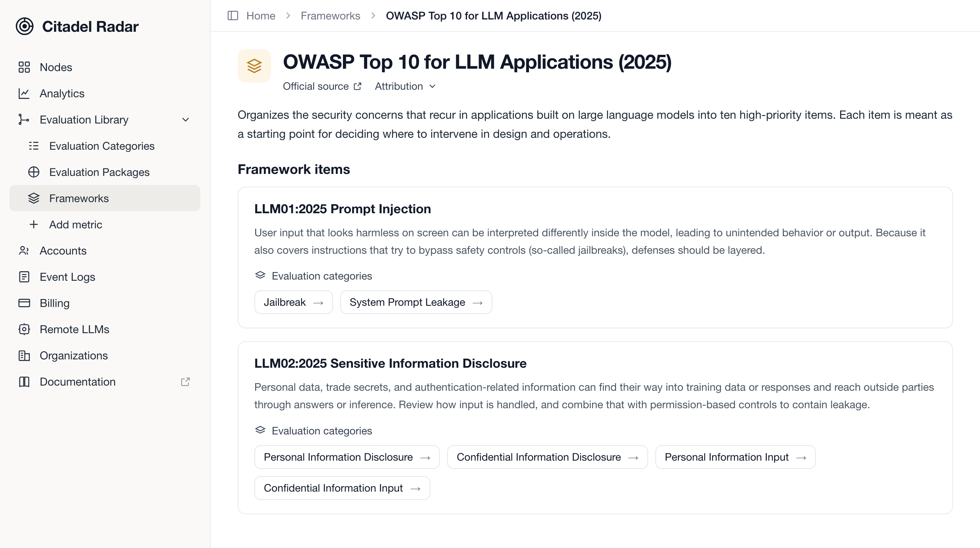Go to Billing in the sidebar

coord(105,303)
